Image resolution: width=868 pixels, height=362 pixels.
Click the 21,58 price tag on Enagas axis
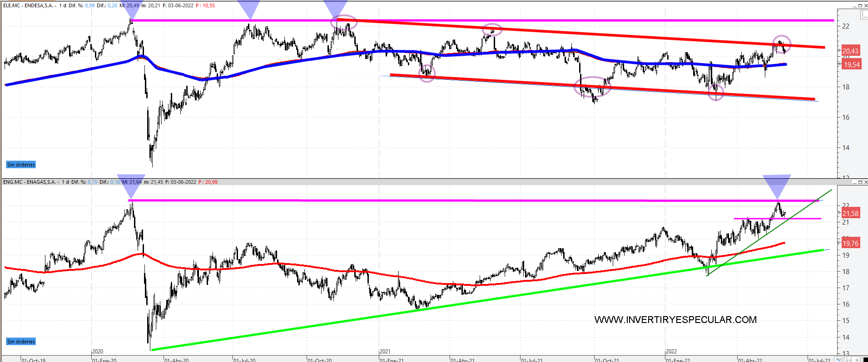click(x=850, y=213)
